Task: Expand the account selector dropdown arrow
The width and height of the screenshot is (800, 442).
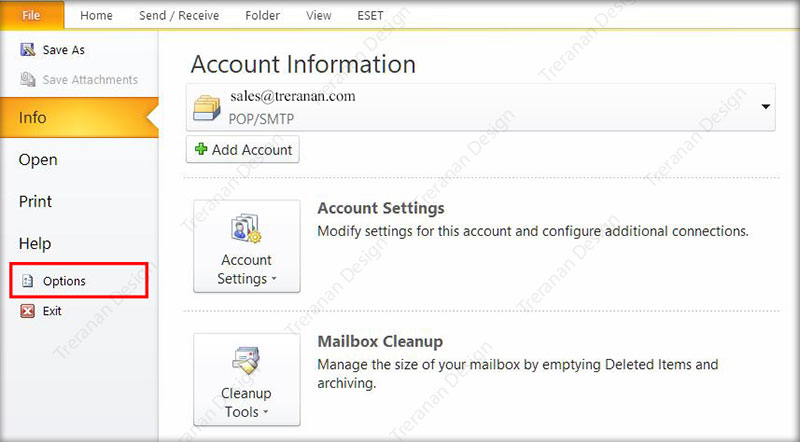Action: click(765, 107)
